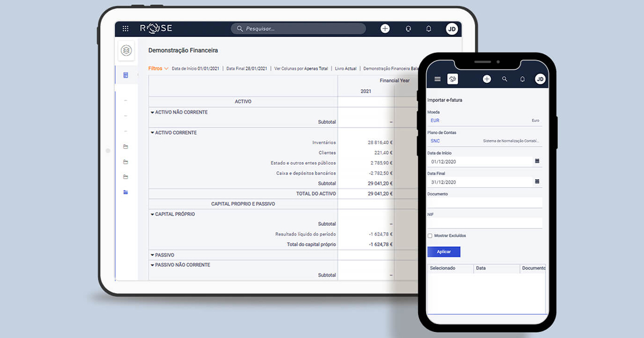Open the apps grid menu on tablet
Viewport: 644px width, 338px height.
click(x=126, y=29)
